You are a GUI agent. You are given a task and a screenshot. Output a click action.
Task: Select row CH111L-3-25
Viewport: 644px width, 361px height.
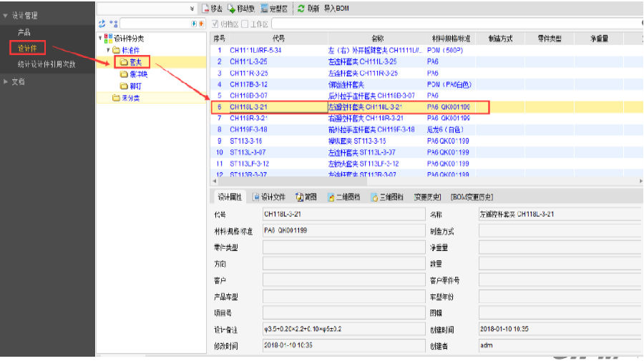426,61
